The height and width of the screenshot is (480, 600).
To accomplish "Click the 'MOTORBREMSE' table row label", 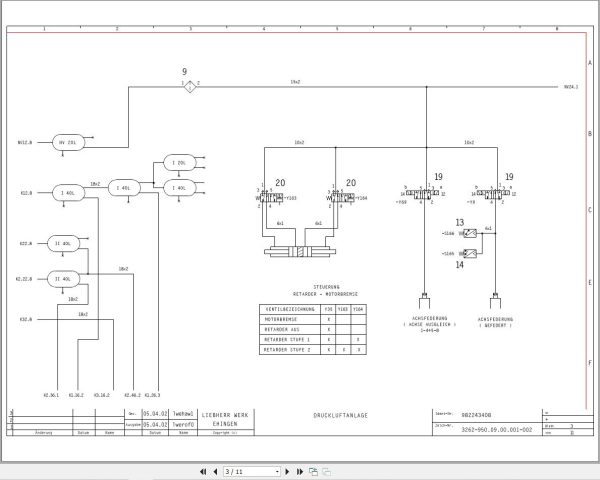I will (x=280, y=319).
